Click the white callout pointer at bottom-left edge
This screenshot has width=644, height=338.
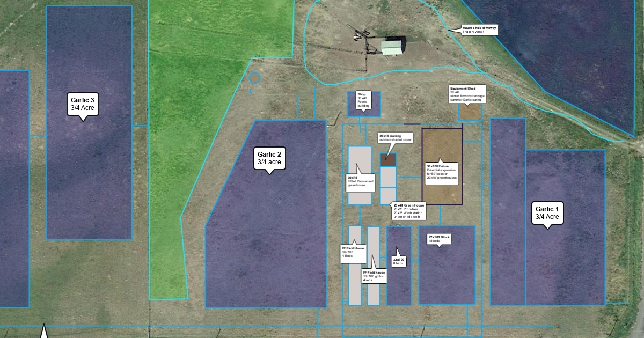[44, 333]
